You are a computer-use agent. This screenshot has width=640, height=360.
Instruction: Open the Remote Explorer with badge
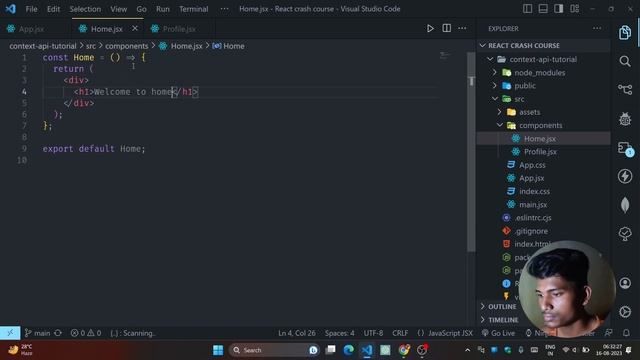[x=625, y=149]
